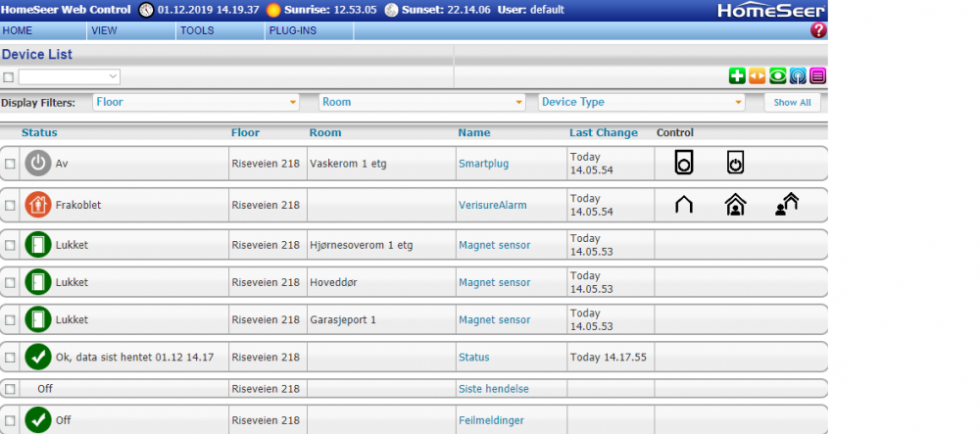Arm VerisureAlarm home with person-inside-house icon
This screenshot has width=980, height=434.
(x=735, y=205)
